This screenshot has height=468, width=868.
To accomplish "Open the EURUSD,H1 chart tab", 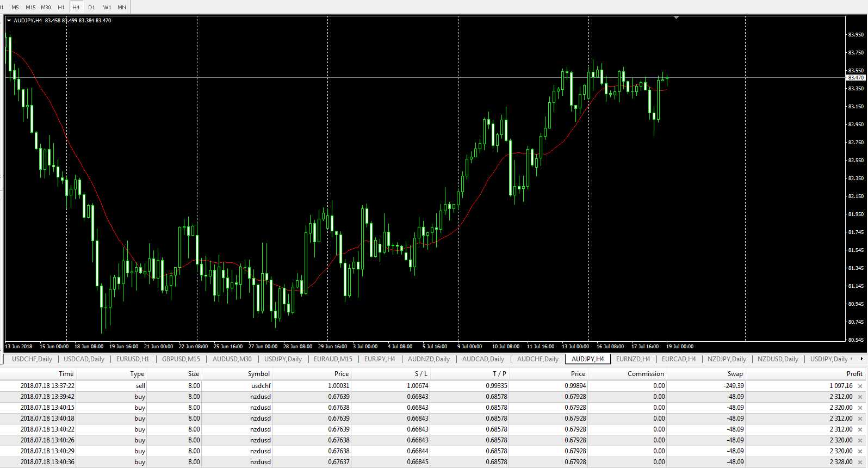I will point(132,359).
